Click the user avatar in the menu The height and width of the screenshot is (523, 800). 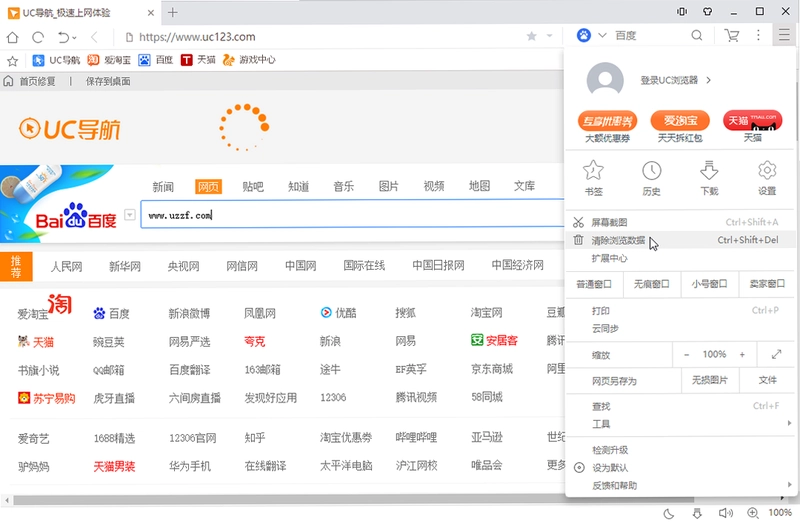(x=605, y=80)
